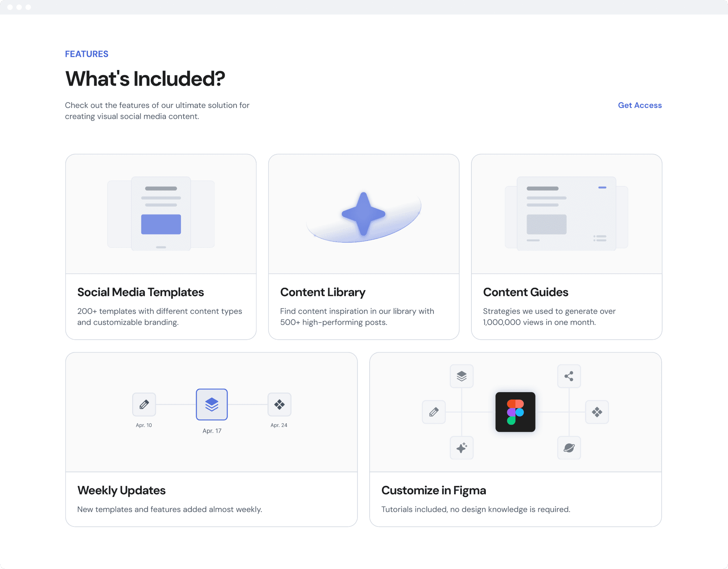Click the diamond grid icon right of Figma logo
Screen dimensions: 728x569
(x=597, y=412)
